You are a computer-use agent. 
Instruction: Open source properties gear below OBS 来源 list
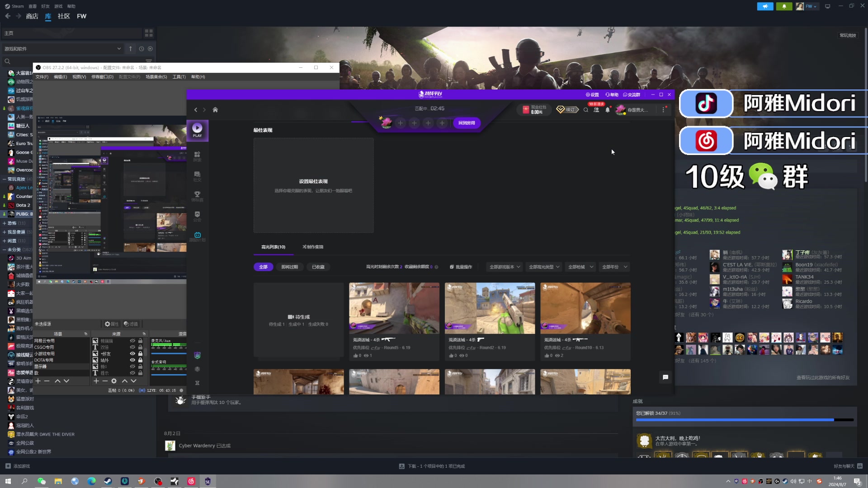pyautogui.click(x=114, y=381)
